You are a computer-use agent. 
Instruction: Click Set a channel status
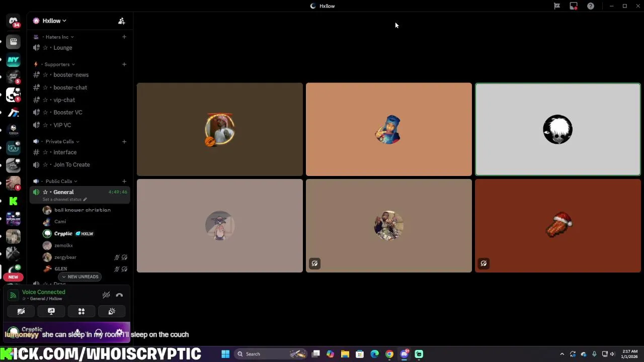pos(64,200)
